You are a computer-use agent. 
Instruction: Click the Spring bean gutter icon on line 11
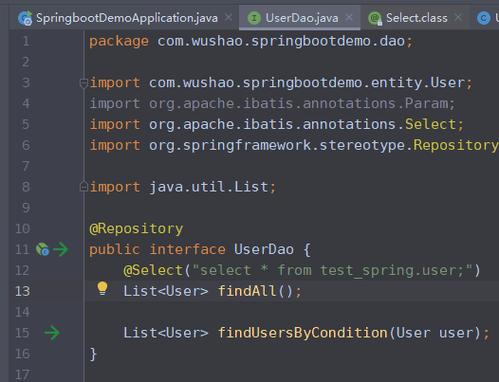pos(43,249)
